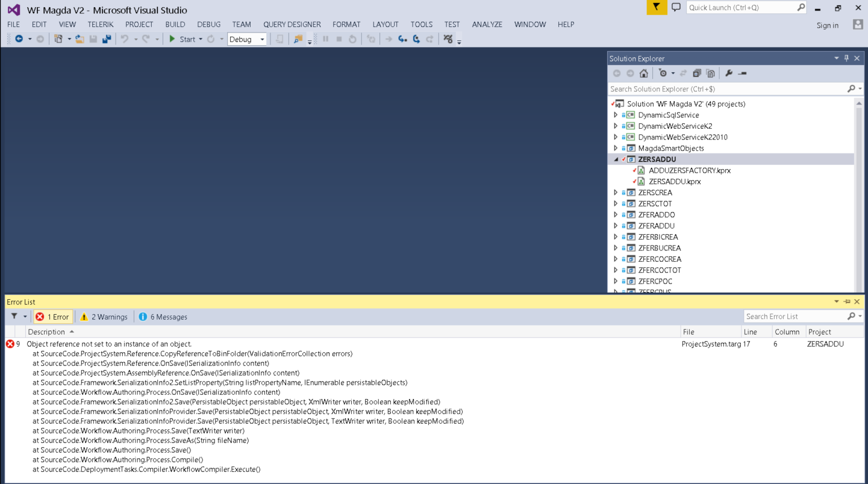Open the TELERIK menu
This screenshot has height=484, width=868.
tap(101, 25)
